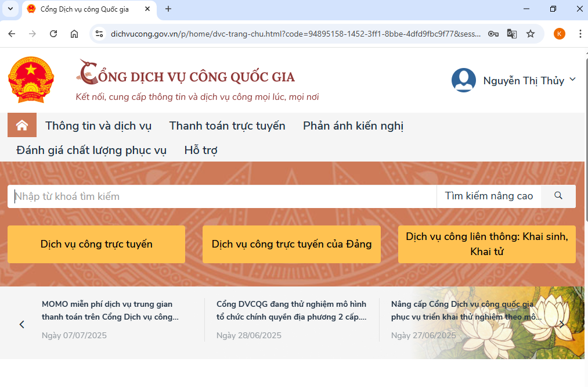The image size is (588, 387).
Task: Open MOMO miễn phí dịch vụ news article
Action: [110, 310]
